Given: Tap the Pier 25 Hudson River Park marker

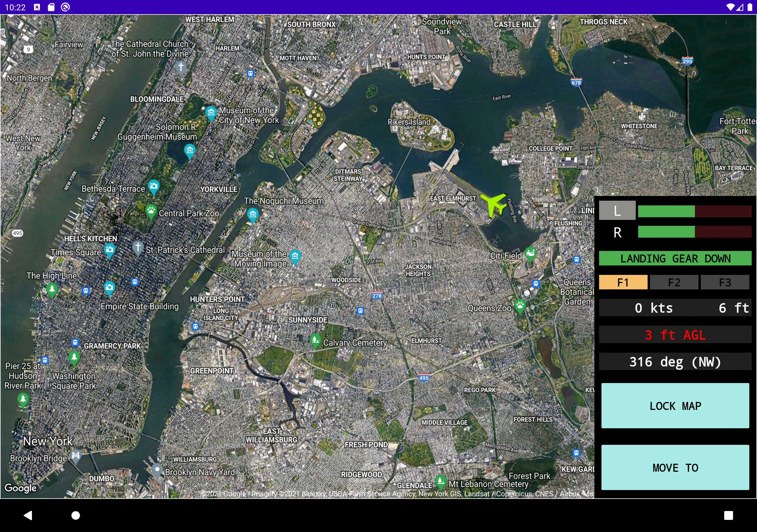Looking at the screenshot, I should click(x=23, y=400).
